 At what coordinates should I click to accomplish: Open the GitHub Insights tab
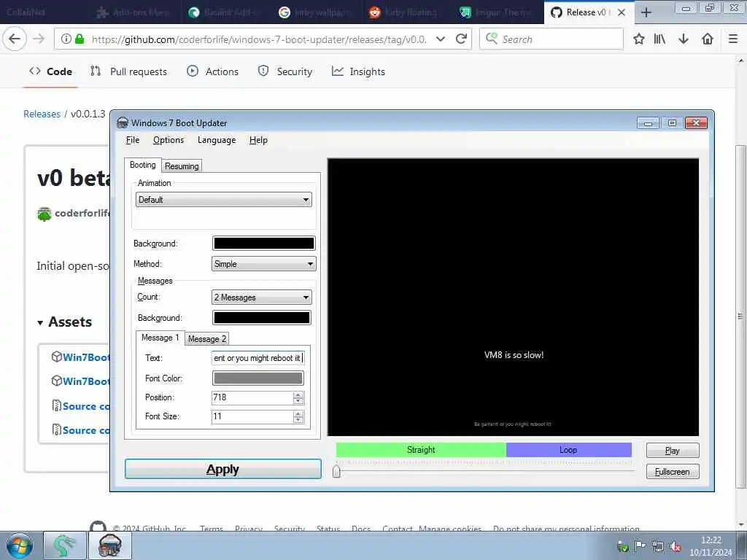(x=358, y=71)
